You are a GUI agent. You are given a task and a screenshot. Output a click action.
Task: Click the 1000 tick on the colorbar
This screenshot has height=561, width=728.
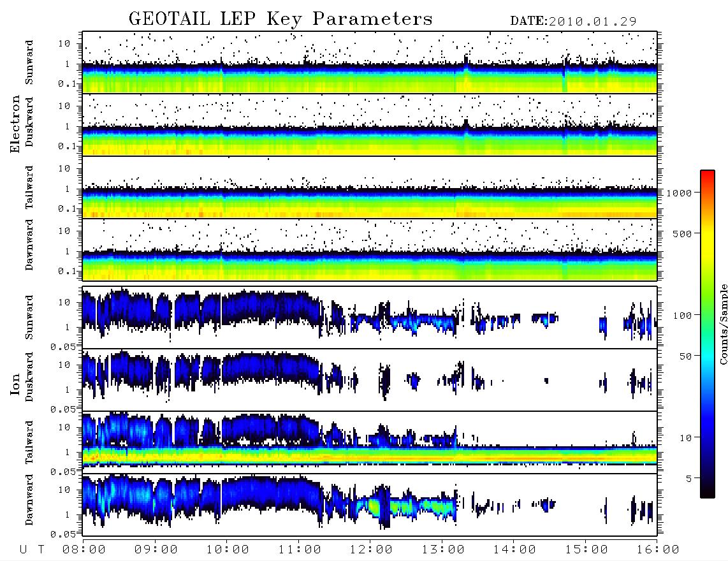(x=680, y=193)
